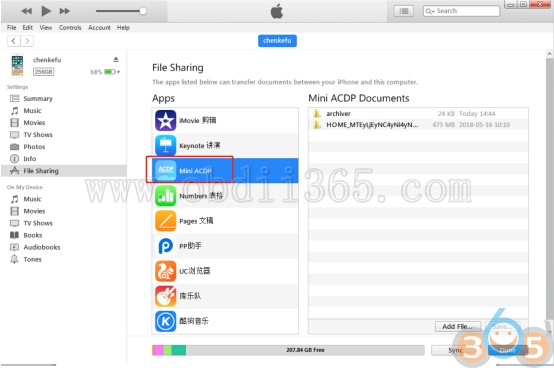Click the teal storage segment

click(x=179, y=350)
